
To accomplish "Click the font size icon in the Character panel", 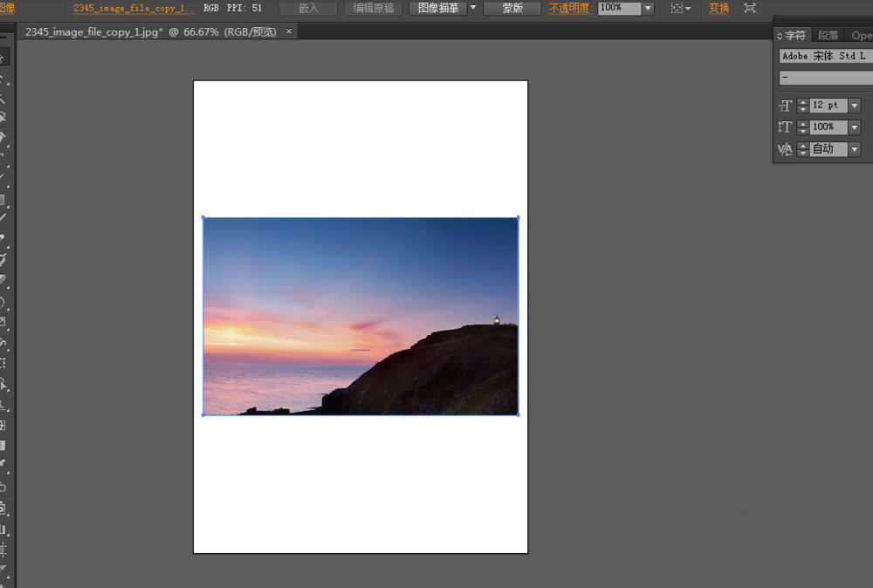I will click(x=786, y=106).
